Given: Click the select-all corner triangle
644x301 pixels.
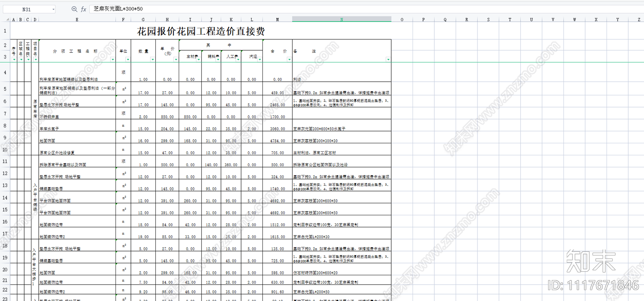Looking at the screenshot, I should click(x=7, y=19).
